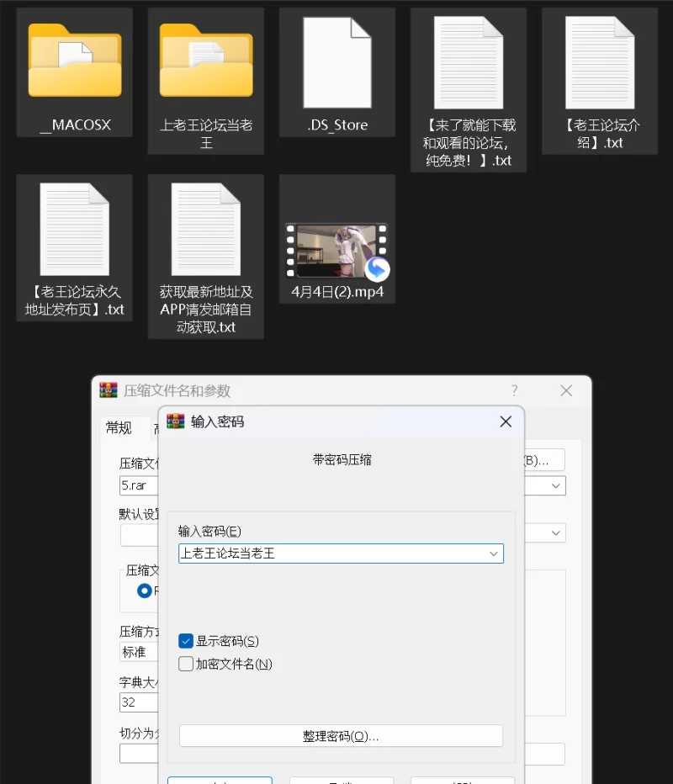673x784 pixels.
Task: Enable the 加密文件名 checkbox
Action: [187, 664]
